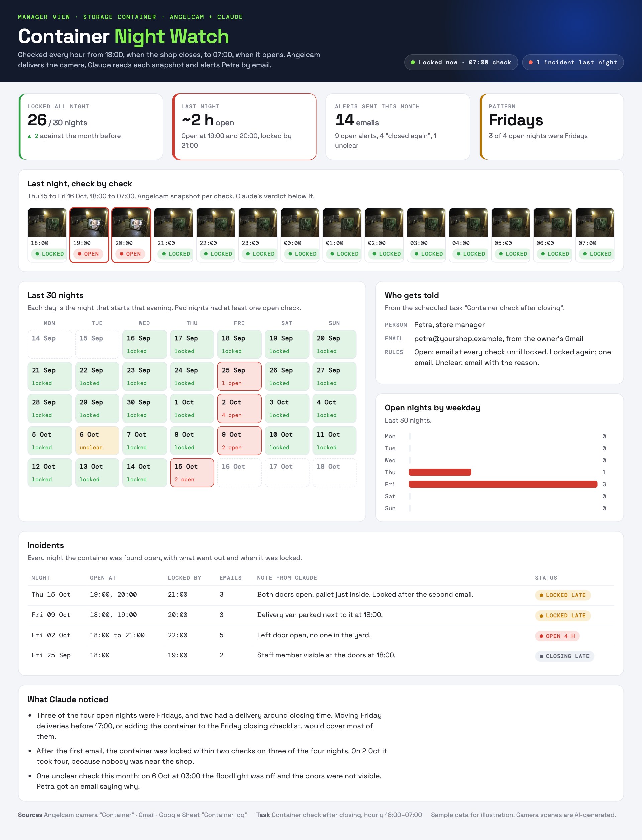Viewport: 642px width, 840px height.
Task: Select the 6 Oct 'unclear' calendar day
Action: (x=97, y=441)
